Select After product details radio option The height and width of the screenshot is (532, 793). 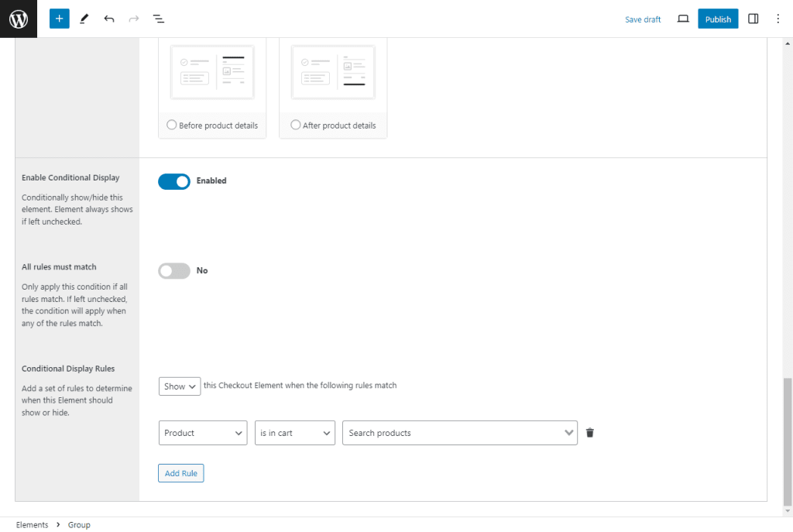[295, 125]
